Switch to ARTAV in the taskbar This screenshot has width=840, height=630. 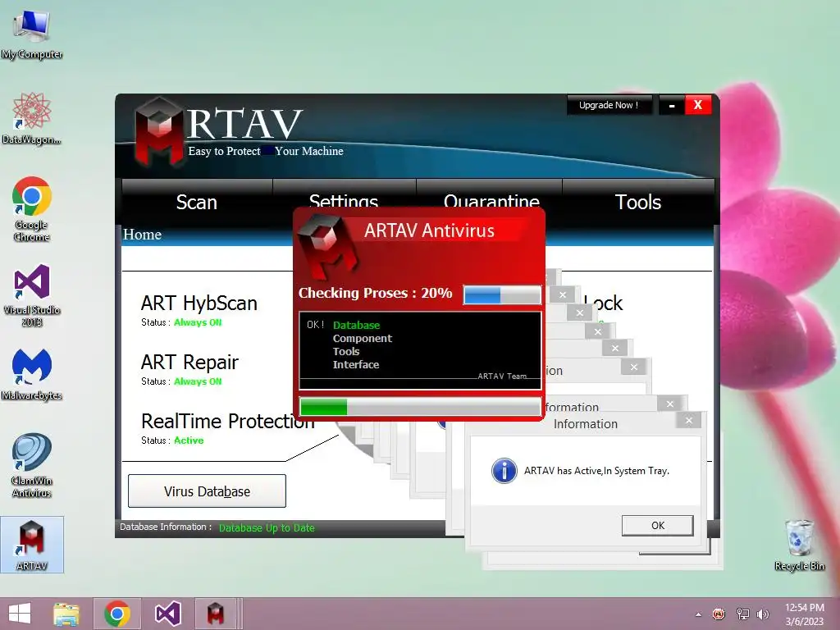pyautogui.click(x=216, y=614)
